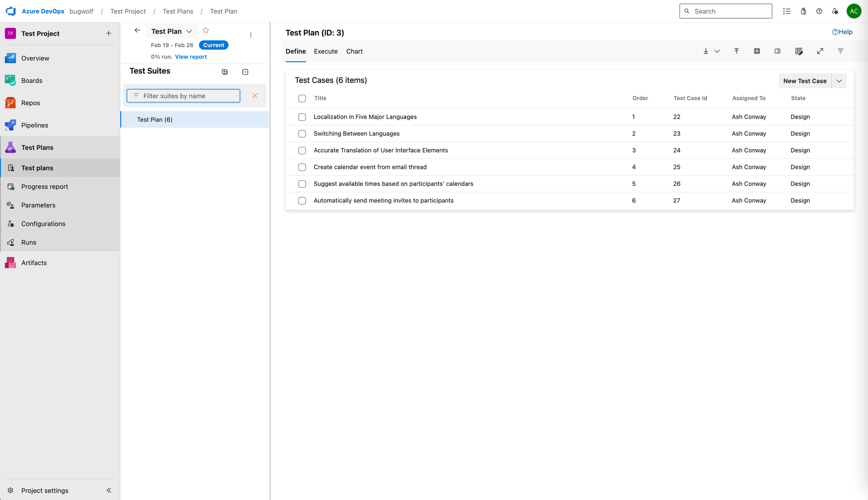This screenshot has height=500, width=868.
Task: Open the Chart tab
Action: click(x=354, y=51)
